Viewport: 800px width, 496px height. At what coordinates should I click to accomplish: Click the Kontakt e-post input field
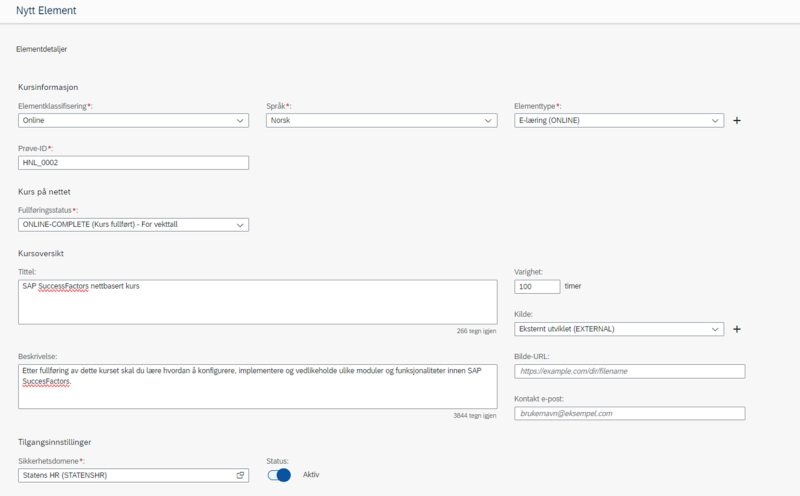point(630,413)
